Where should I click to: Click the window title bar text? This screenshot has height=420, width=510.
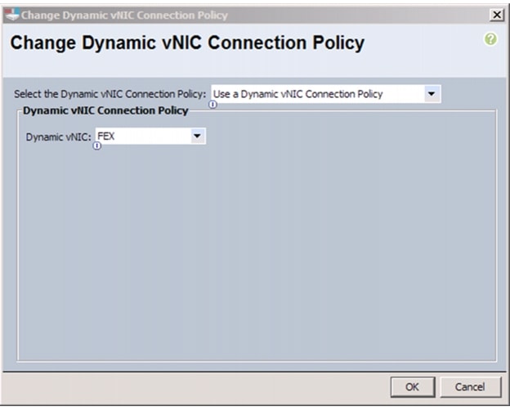[x=124, y=15]
